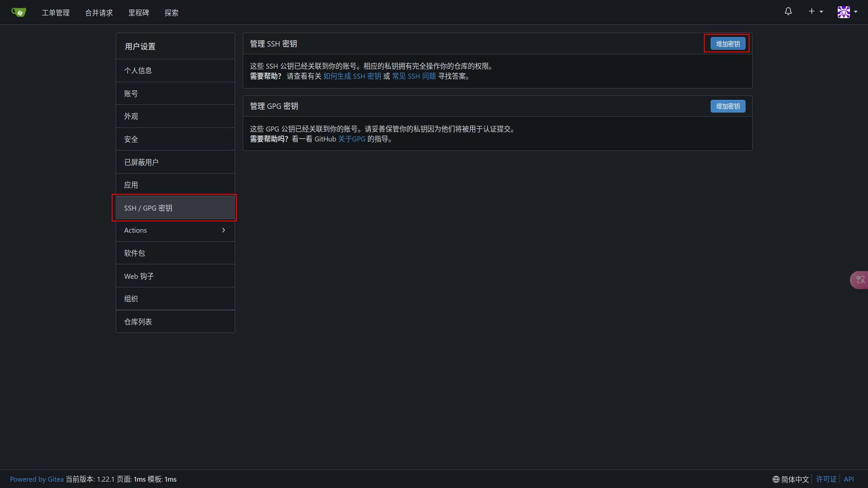This screenshot has height=488, width=868.
Task: Open 常见 SSH 问题 help link
Action: click(414, 76)
